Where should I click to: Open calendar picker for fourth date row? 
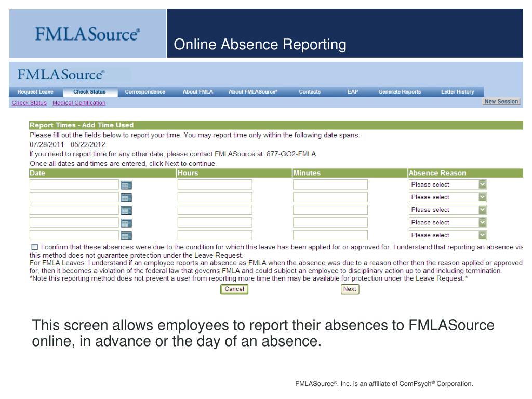pyautogui.click(x=126, y=223)
